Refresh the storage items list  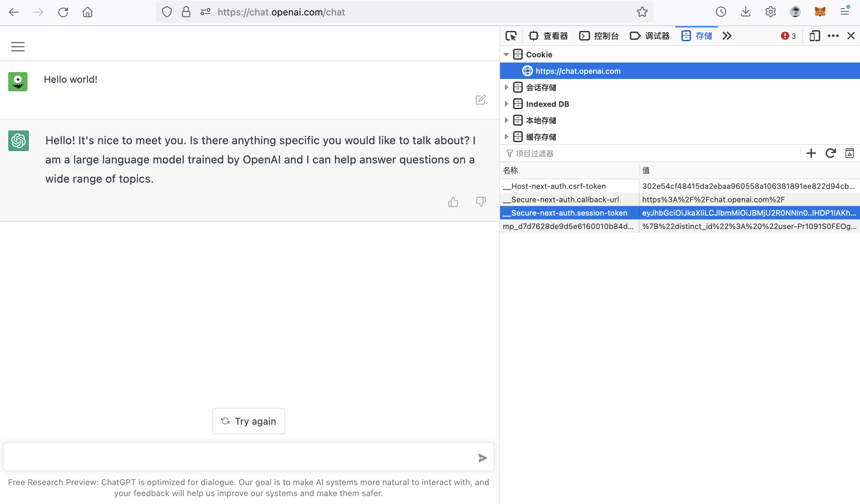tap(830, 153)
